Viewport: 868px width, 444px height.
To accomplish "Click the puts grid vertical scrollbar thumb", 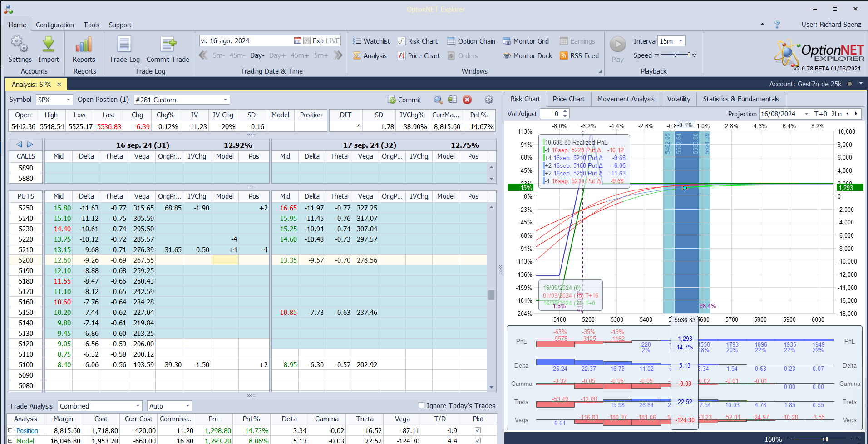I will pos(491,295).
